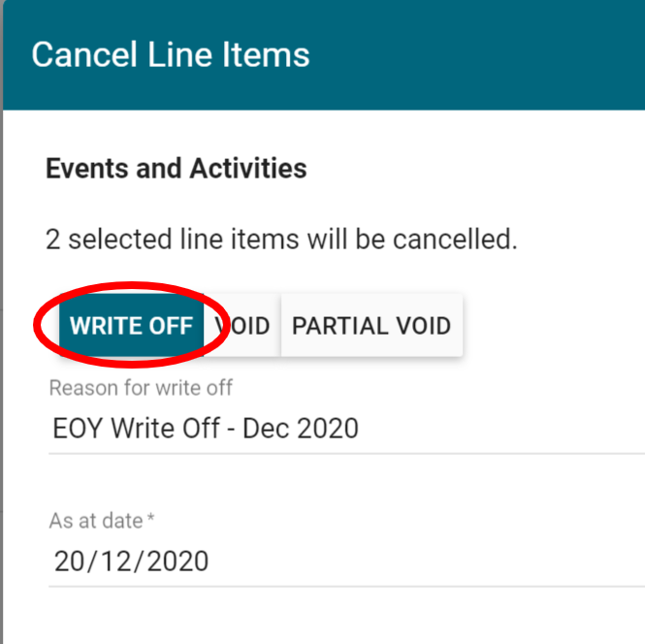The width and height of the screenshot is (645, 644).
Task: Click the 'Reason for write off' label
Action: [141, 388]
